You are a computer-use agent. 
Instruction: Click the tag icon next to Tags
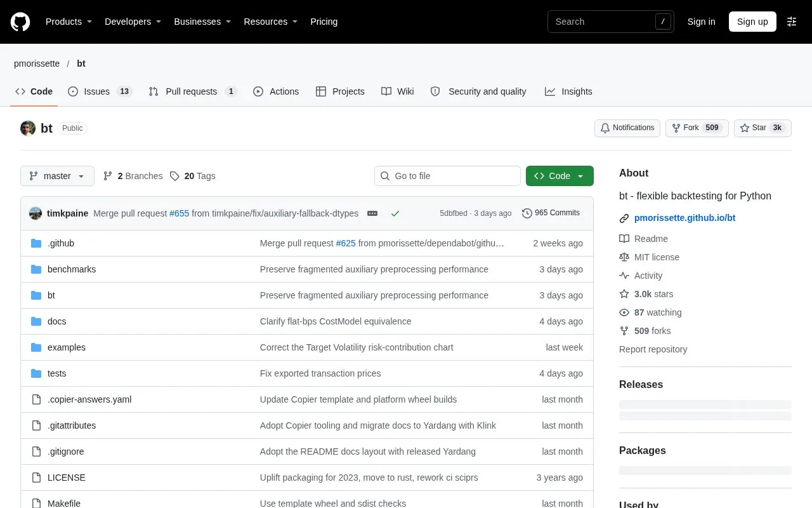click(175, 176)
